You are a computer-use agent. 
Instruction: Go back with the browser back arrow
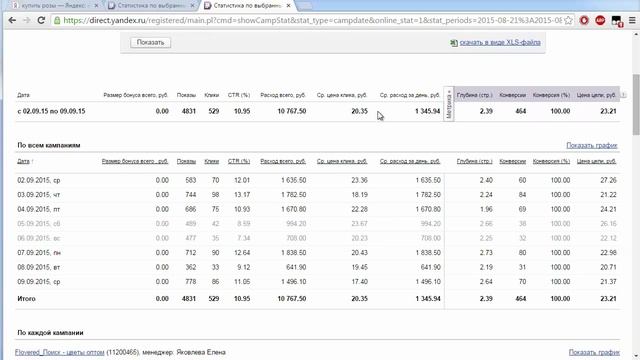point(12,20)
